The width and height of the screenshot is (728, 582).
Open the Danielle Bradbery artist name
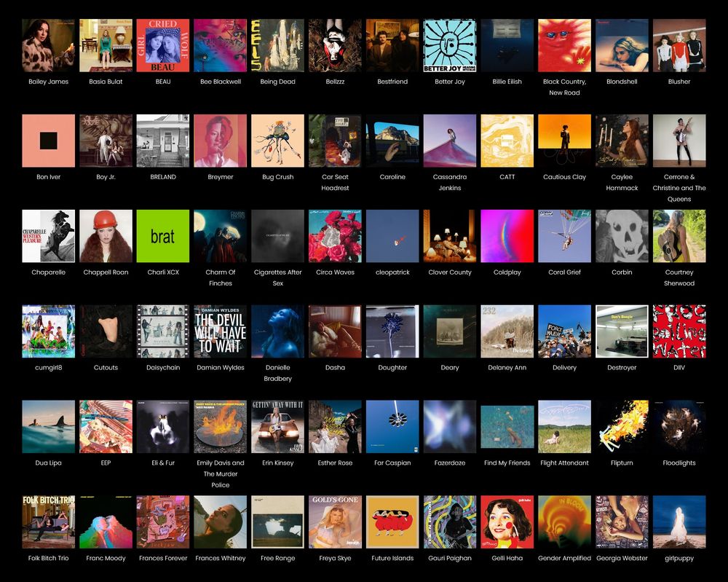click(277, 372)
